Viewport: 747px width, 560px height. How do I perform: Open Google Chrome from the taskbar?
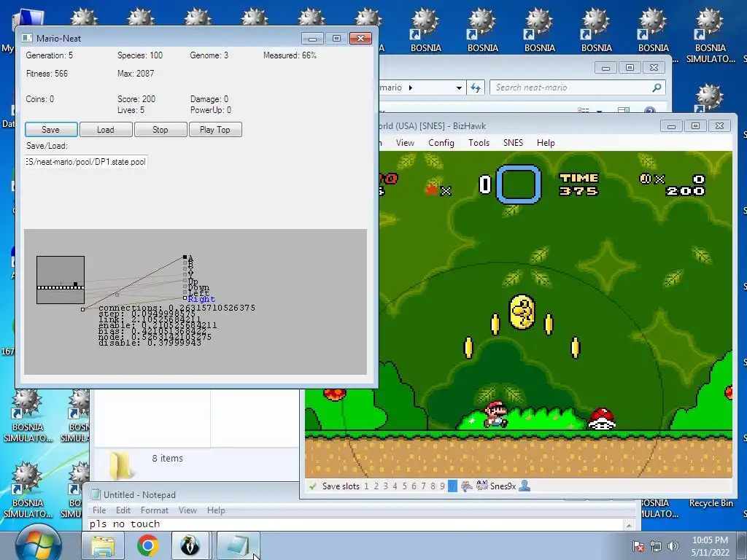tap(147, 545)
